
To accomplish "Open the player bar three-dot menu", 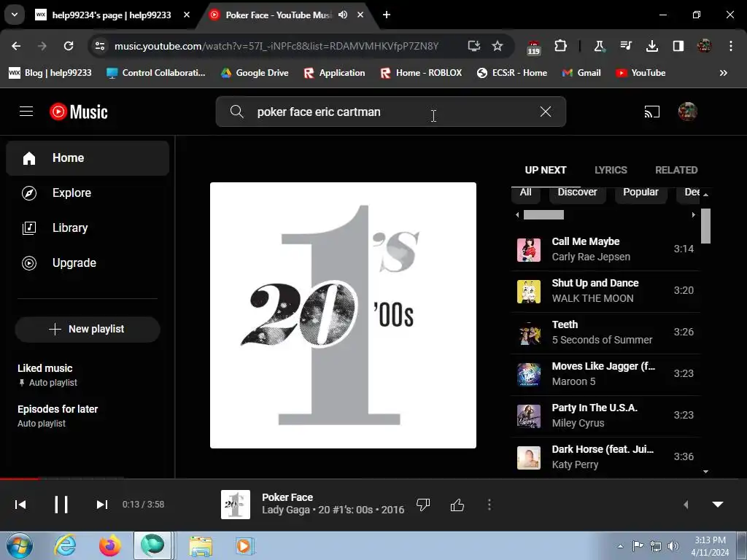I will click(489, 505).
